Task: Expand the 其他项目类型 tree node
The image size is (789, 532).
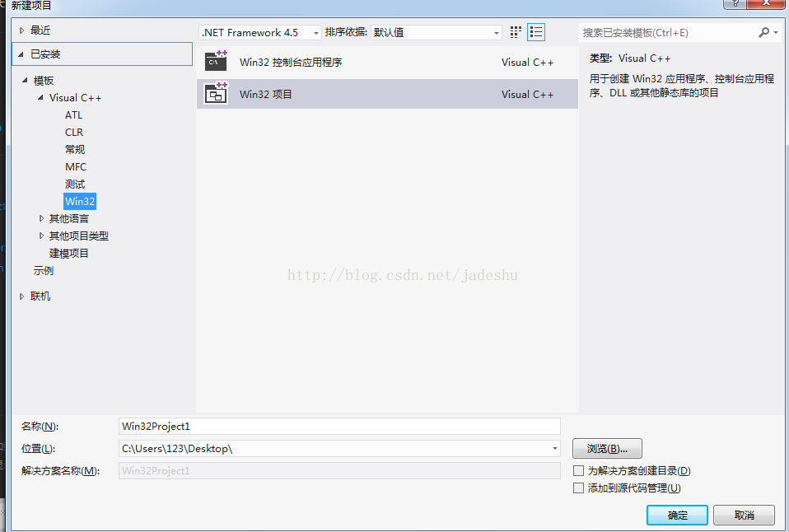Action: 41,236
